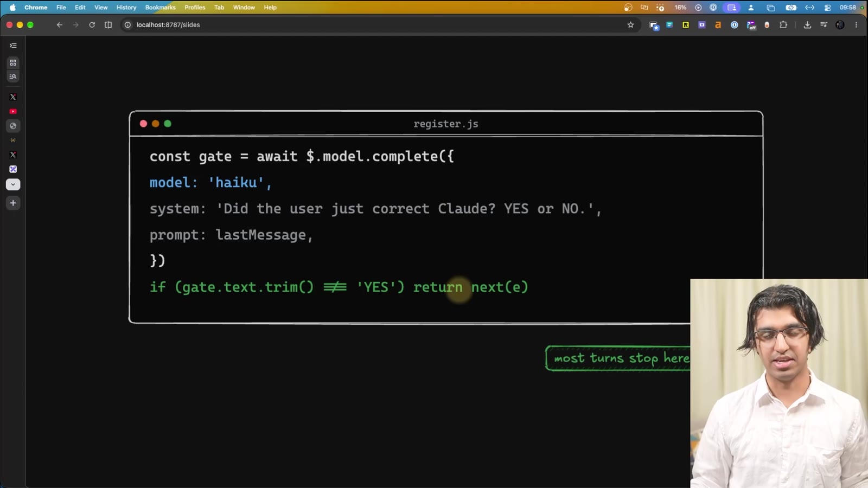
Task: Click the 'prompt: lastMessage,' code line
Action: (232, 235)
